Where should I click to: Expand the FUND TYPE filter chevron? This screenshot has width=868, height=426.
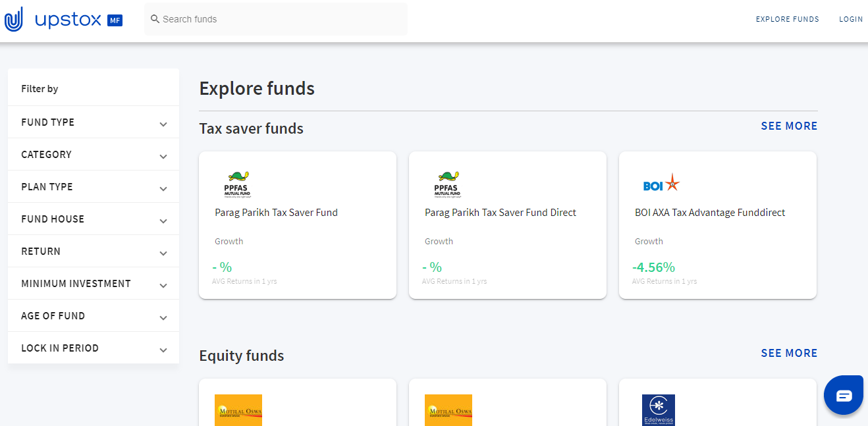(x=163, y=124)
